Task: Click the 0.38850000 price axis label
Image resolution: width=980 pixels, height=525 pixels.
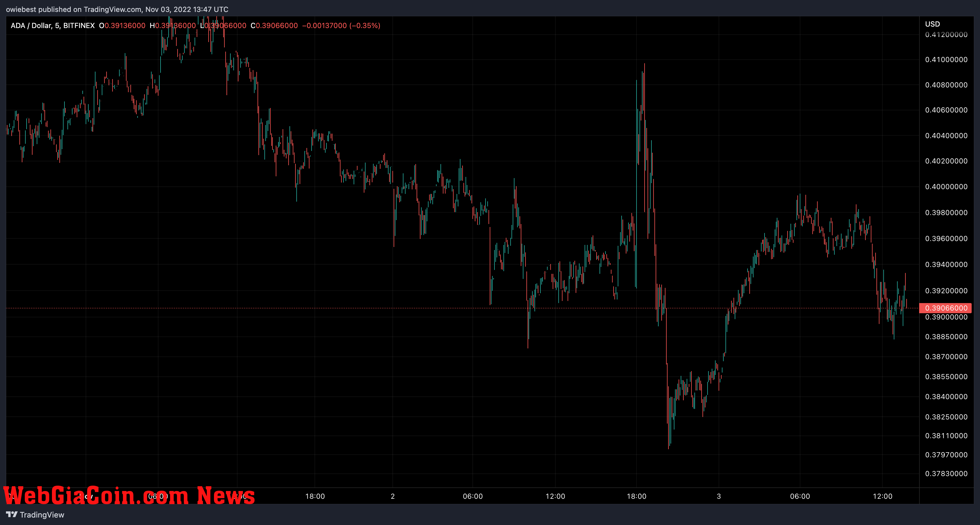Action: coord(946,336)
